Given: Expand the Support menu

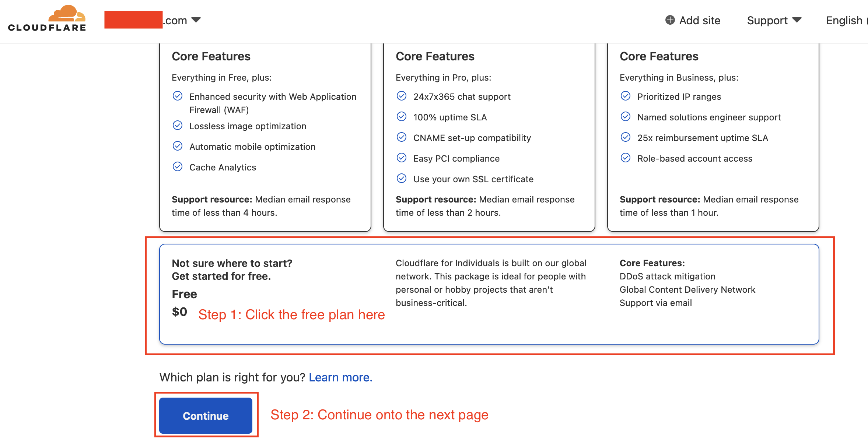Looking at the screenshot, I should pyautogui.click(x=774, y=20).
